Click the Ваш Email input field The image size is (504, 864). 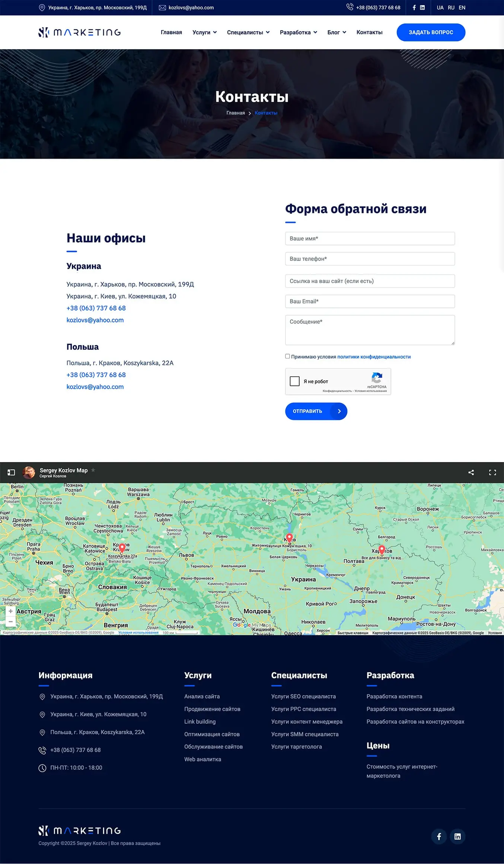[x=370, y=301]
